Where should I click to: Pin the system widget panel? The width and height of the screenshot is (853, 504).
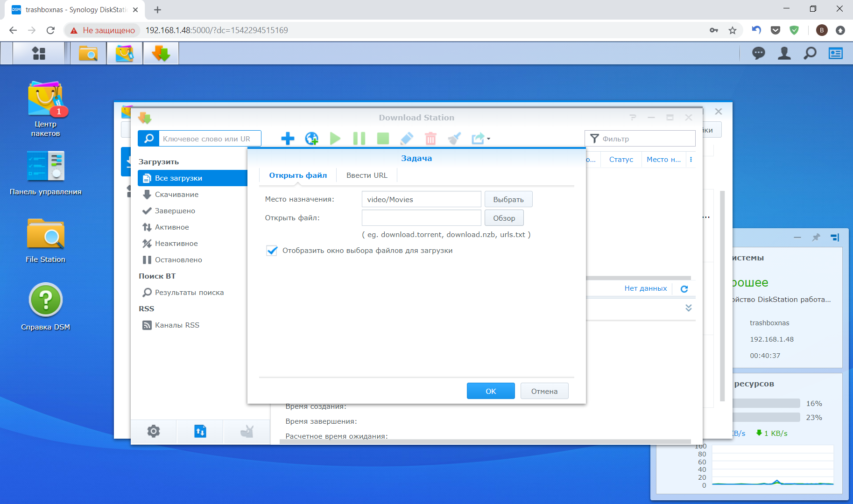coord(816,238)
